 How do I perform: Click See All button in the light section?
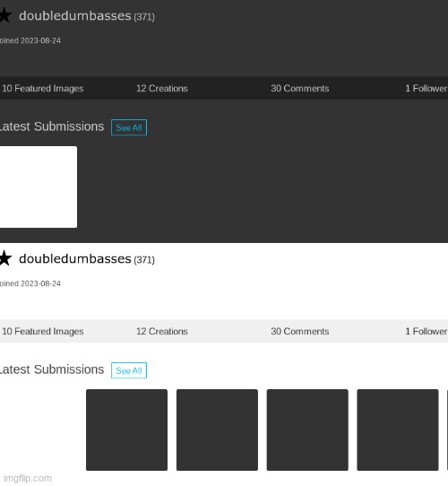click(129, 370)
